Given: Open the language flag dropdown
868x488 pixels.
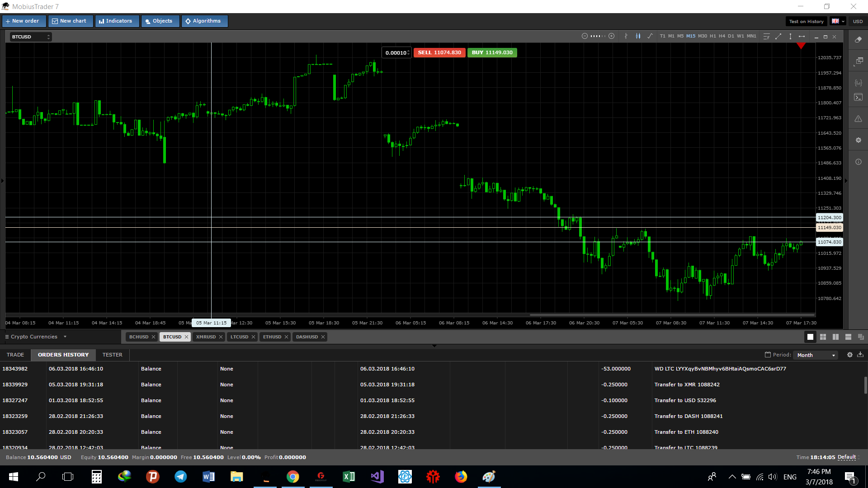Looking at the screenshot, I should [x=838, y=21].
